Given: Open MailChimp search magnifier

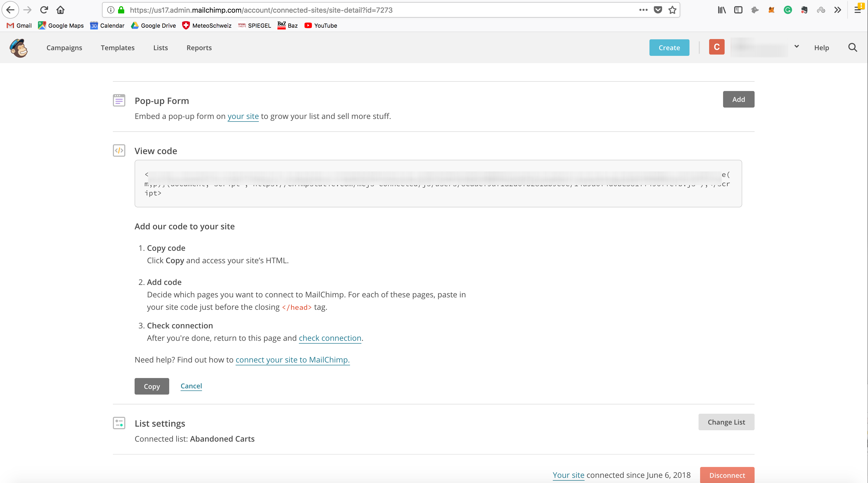Looking at the screenshot, I should (x=853, y=48).
